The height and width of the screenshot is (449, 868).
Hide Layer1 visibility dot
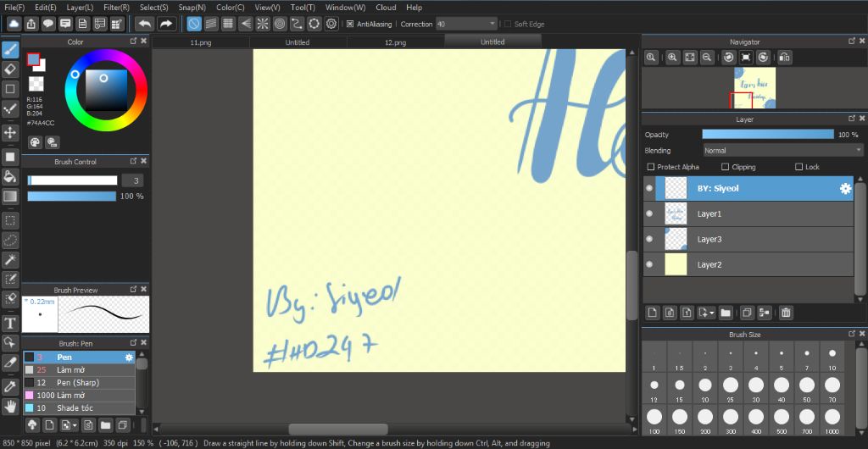tap(649, 213)
